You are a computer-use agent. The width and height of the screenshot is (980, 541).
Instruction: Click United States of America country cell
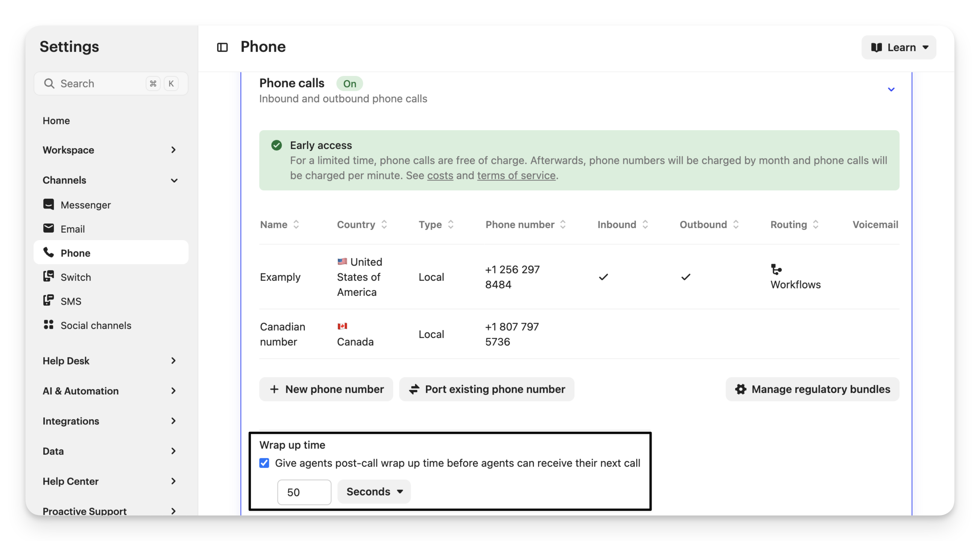pos(360,277)
